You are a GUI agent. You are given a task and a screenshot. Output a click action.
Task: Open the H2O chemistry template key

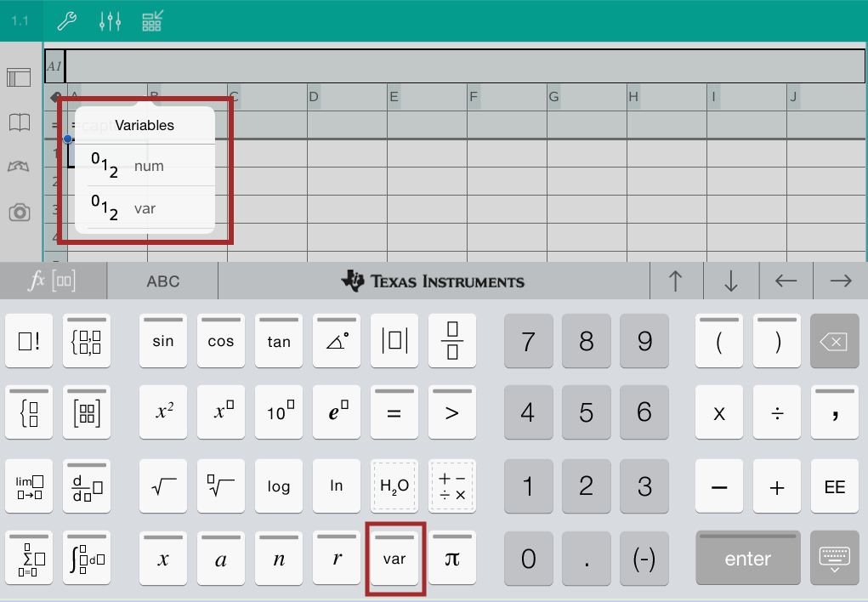394,486
